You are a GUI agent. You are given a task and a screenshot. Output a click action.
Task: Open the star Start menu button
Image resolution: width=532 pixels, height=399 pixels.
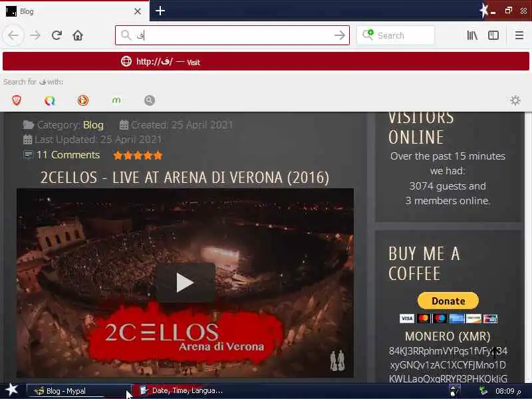click(x=11, y=390)
